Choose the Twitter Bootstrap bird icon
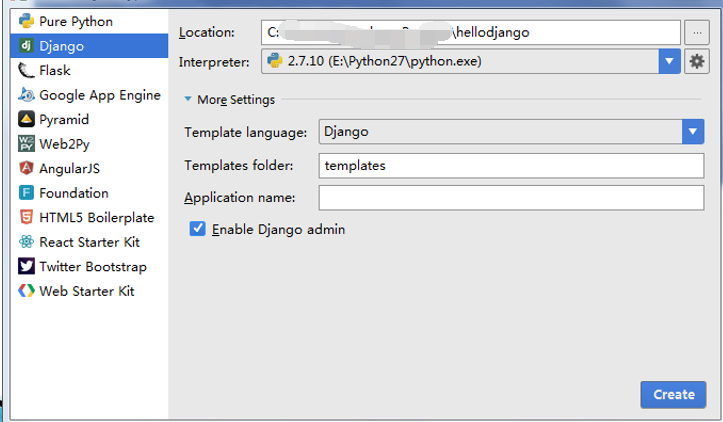The image size is (723, 422). (x=26, y=266)
